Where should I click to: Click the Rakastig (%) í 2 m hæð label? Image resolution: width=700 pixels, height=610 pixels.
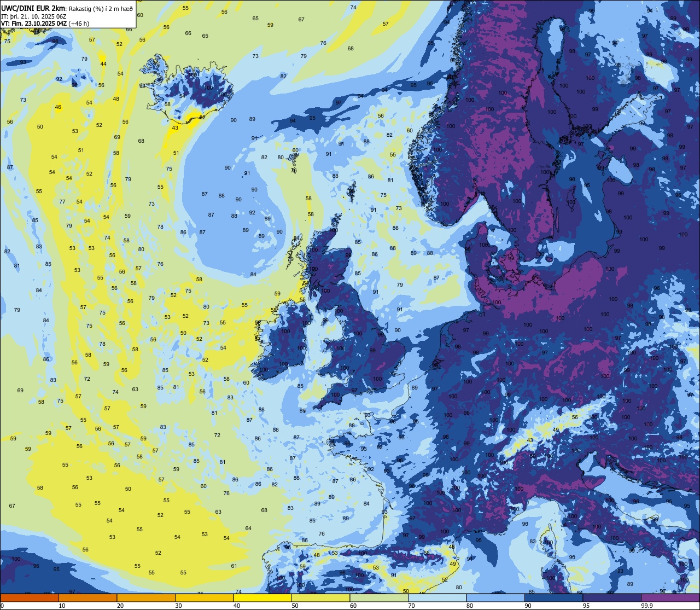pos(101,9)
